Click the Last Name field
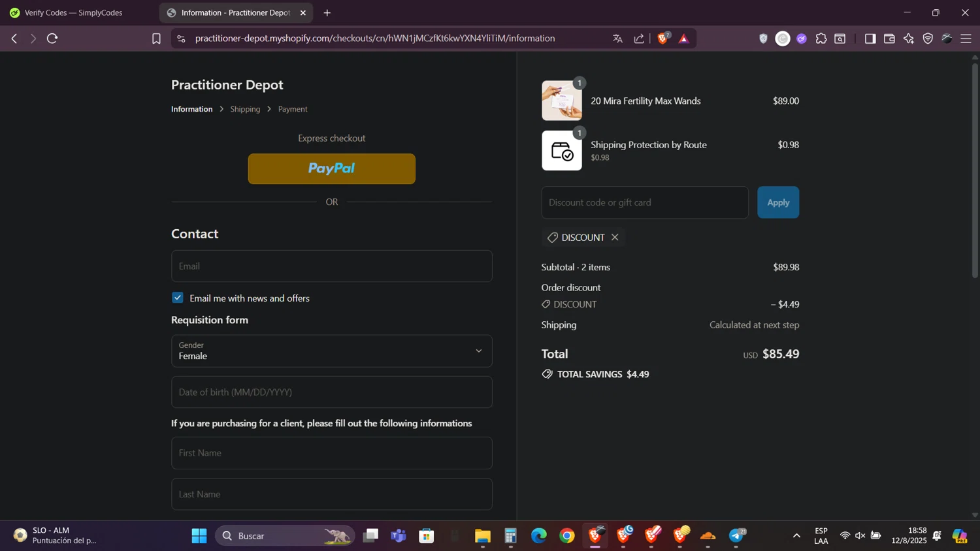 pos(331,494)
